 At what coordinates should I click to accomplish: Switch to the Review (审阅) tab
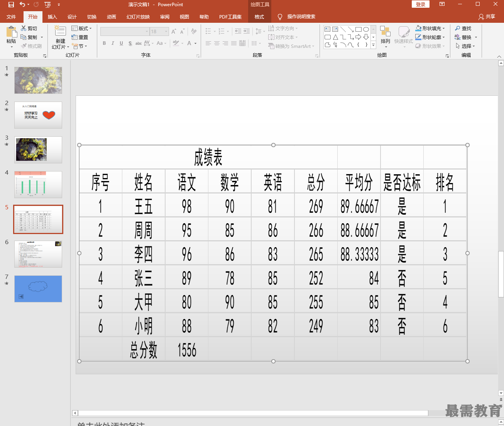pyautogui.click(x=165, y=17)
